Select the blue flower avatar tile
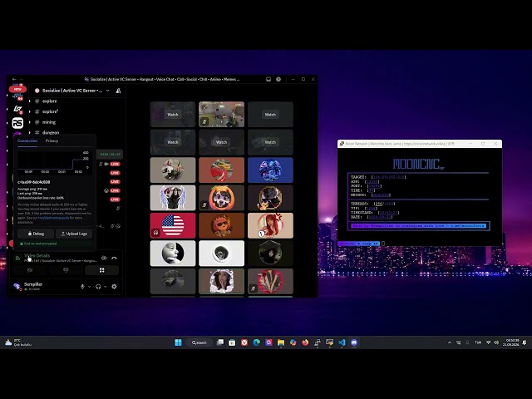Viewport: 532px width, 399px height. coord(270,170)
